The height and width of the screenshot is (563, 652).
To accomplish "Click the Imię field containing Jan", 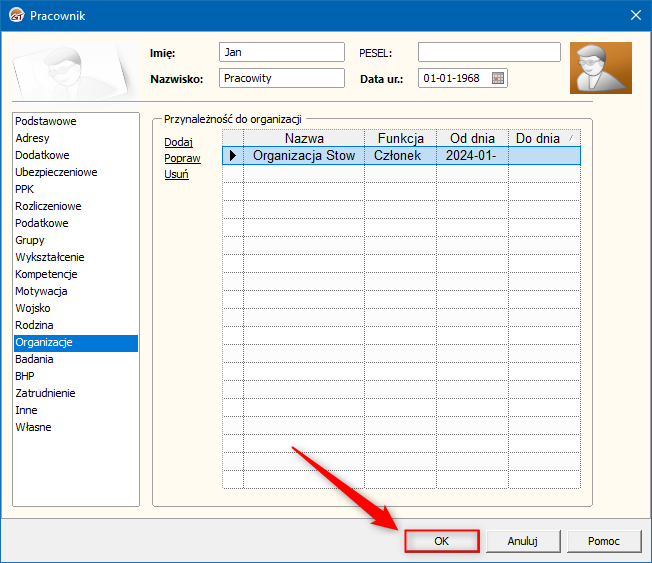I will pos(281,52).
